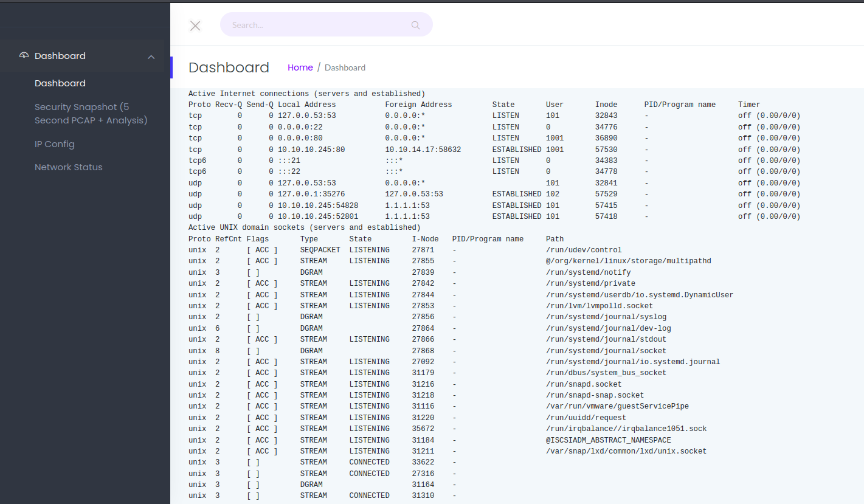
Task: Select the Dashboard gauge icon in sidebar
Action: point(24,54)
